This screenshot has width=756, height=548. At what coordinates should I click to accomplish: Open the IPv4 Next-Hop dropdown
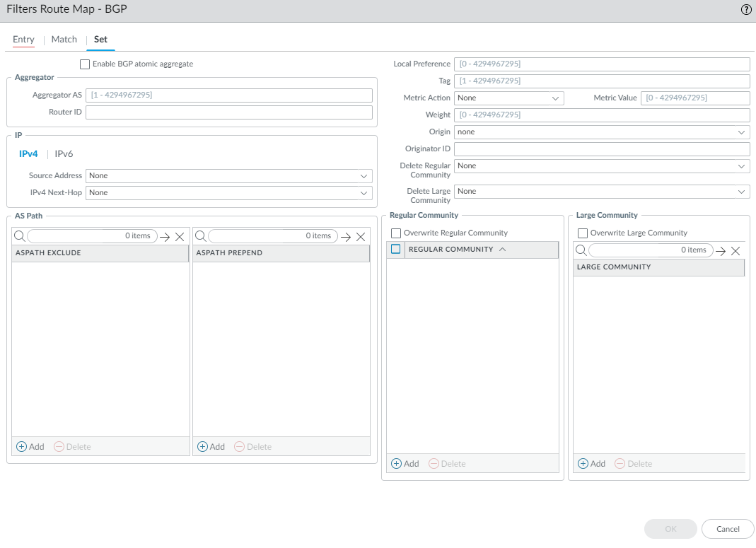pos(228,193)
